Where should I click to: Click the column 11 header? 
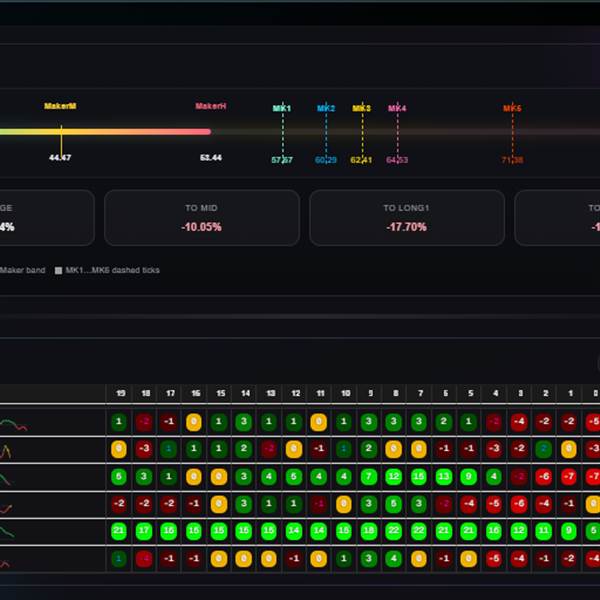[321, 393]
